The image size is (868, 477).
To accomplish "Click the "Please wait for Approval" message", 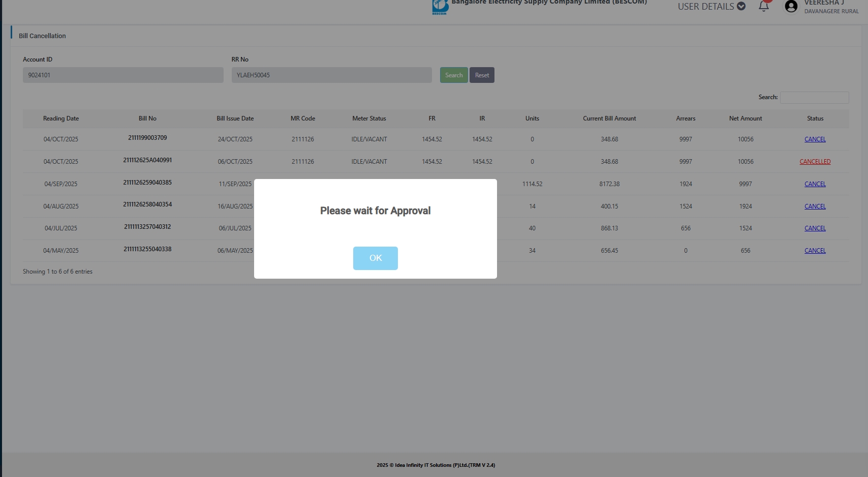I will click(x=375, y=211).
